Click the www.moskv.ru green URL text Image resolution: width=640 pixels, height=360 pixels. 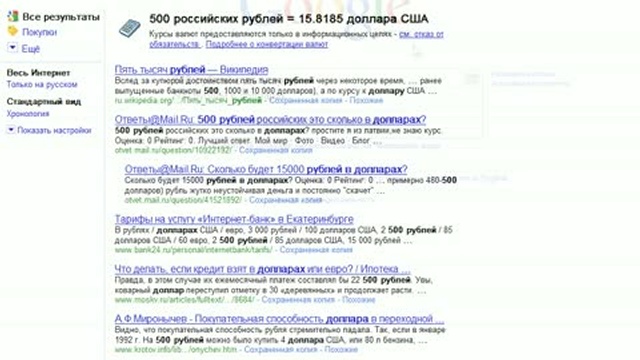(184, 300)
